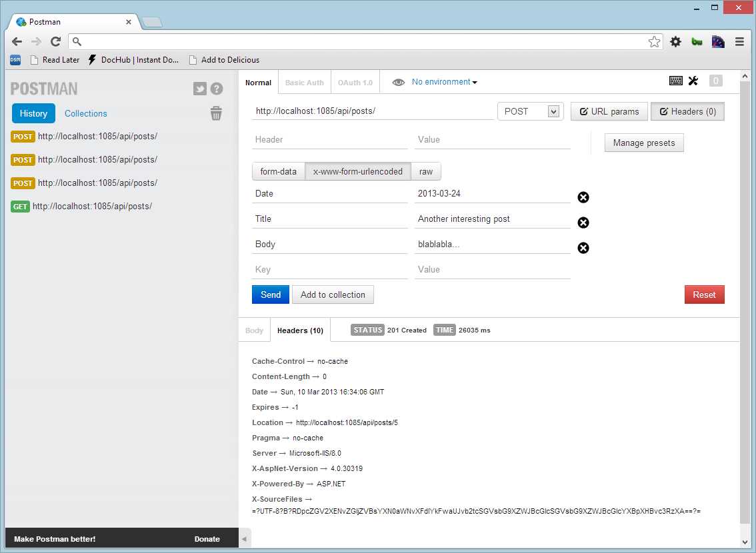
Task: Open the DSM bookmark icon
Action: 15,60
